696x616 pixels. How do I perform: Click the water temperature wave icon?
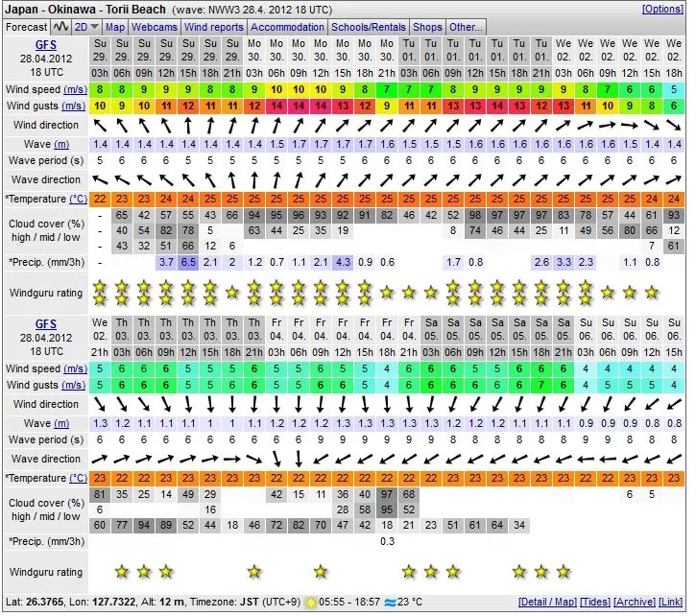coord(391,603)
